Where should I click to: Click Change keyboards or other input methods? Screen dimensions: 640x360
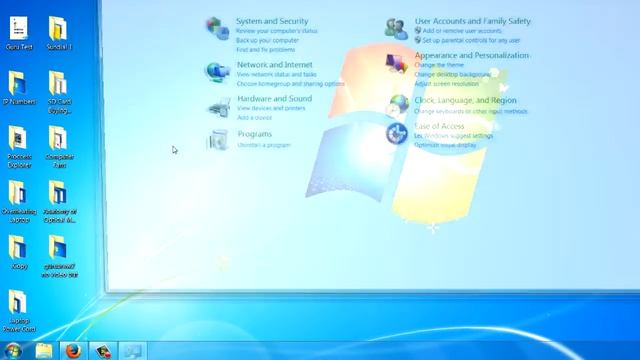click(471, 111)
